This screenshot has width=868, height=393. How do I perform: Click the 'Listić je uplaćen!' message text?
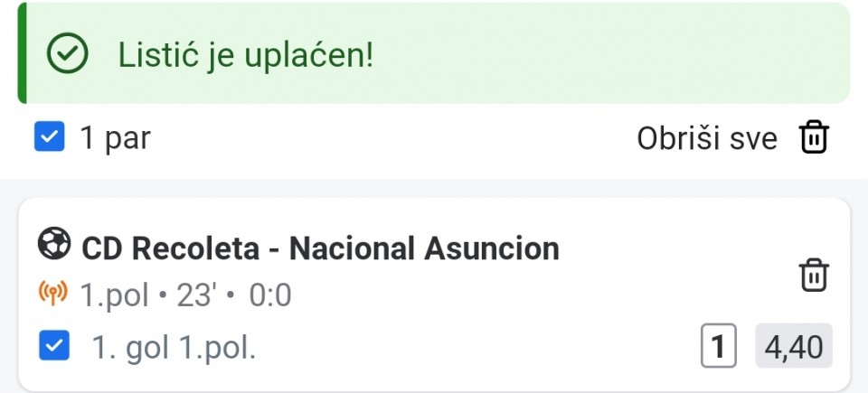(245, 56)
